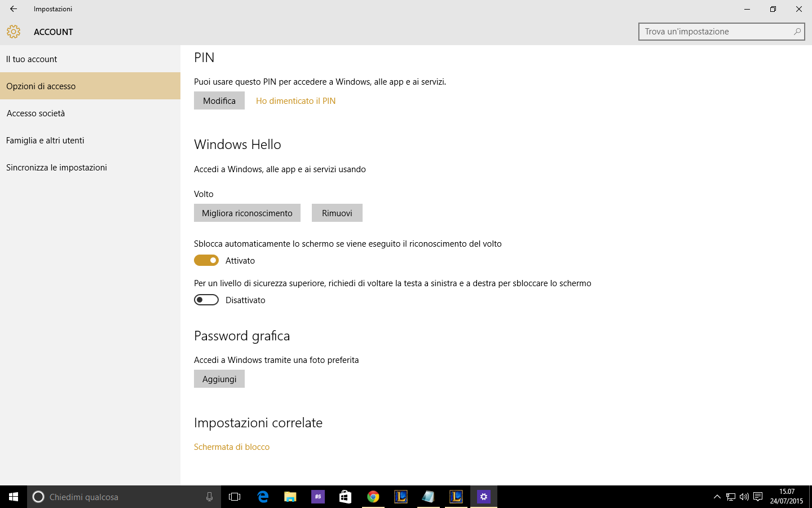Viewport: 812px width, 508px height.
Task: Open the notepad-like app on taskbar
Action: click(x=428, y=497)
